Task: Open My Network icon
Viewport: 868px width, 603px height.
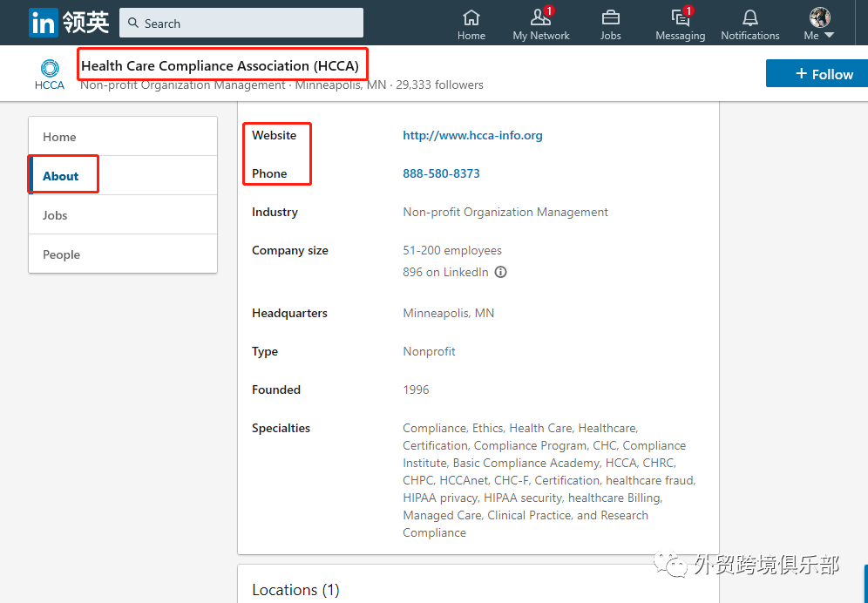Action: (x=541, y=25)
